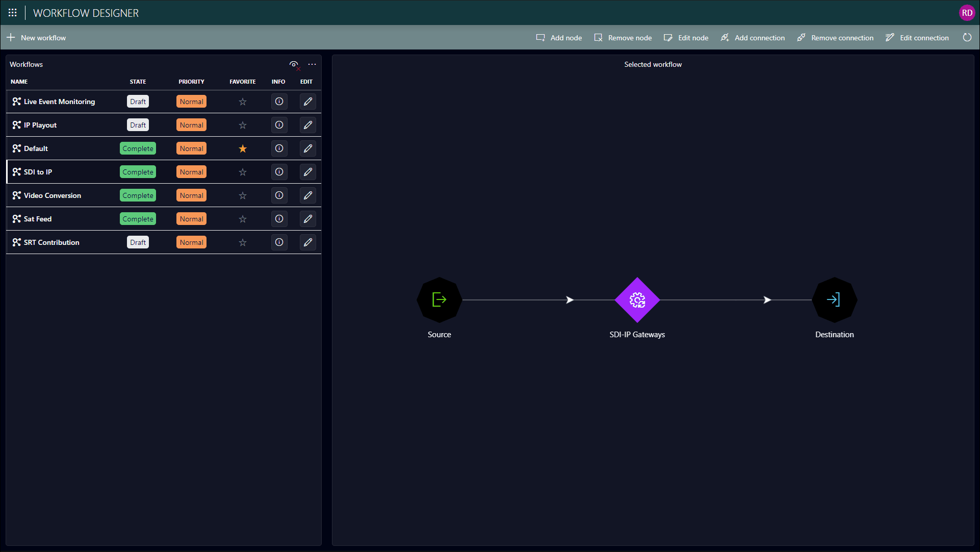This screenshot has width=980, height=552.
Task: Click the Add node toolbar button
Action: (x=559, y=38)
